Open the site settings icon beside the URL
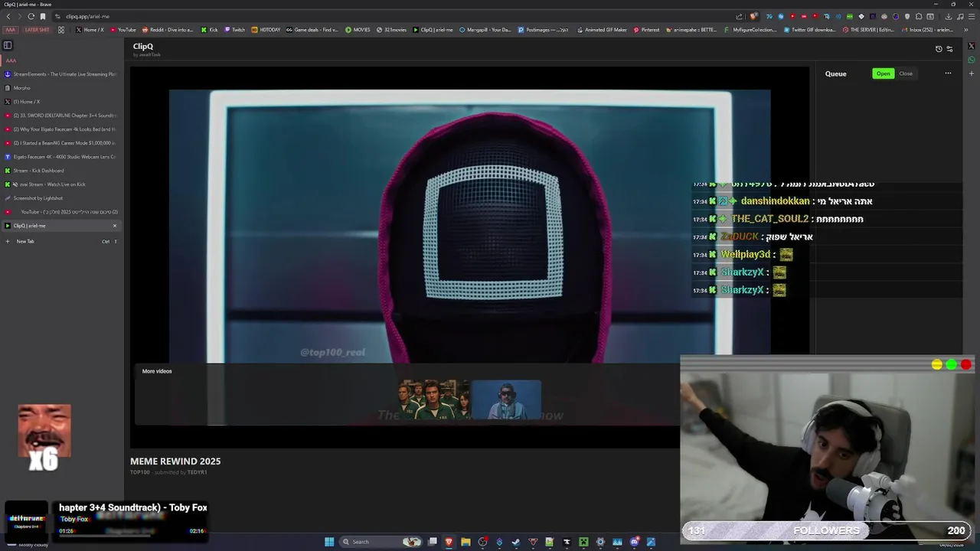Viewport: 980px width, 551px height. point(57,16)
